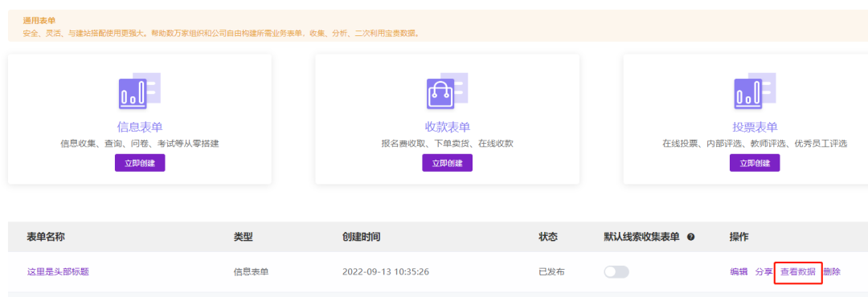Image resolution: width=868 pixels, height=297 pixels.
Task: Click the 收款表单 shopping bag icon
Action: pos(448,91)
